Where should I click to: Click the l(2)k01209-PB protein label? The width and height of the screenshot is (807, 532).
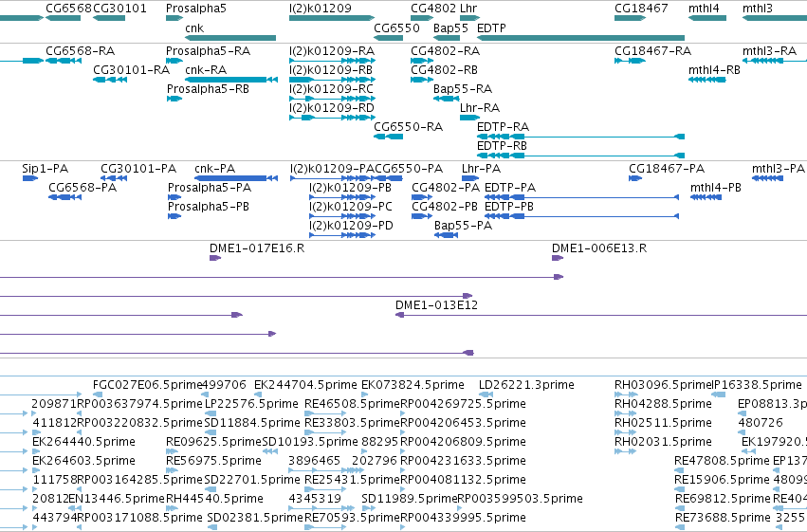pyautogui.click(x=350, y=188)
